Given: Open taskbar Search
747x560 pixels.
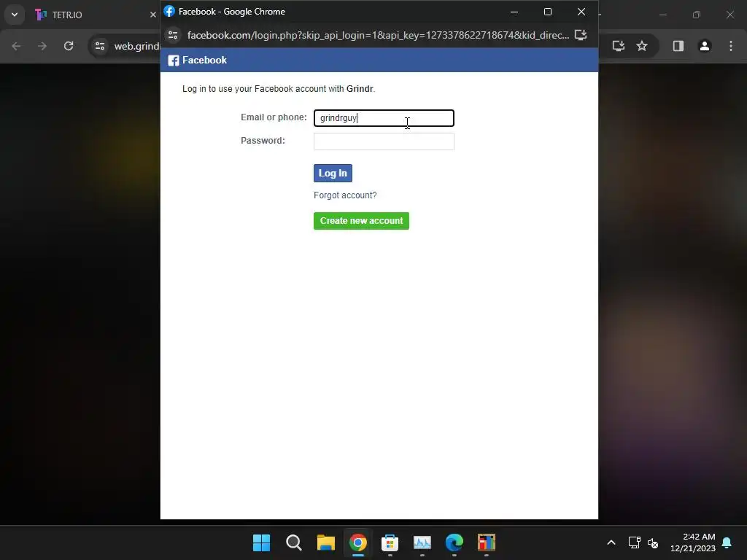Looking at the screenshot, I should click(293, 542).
